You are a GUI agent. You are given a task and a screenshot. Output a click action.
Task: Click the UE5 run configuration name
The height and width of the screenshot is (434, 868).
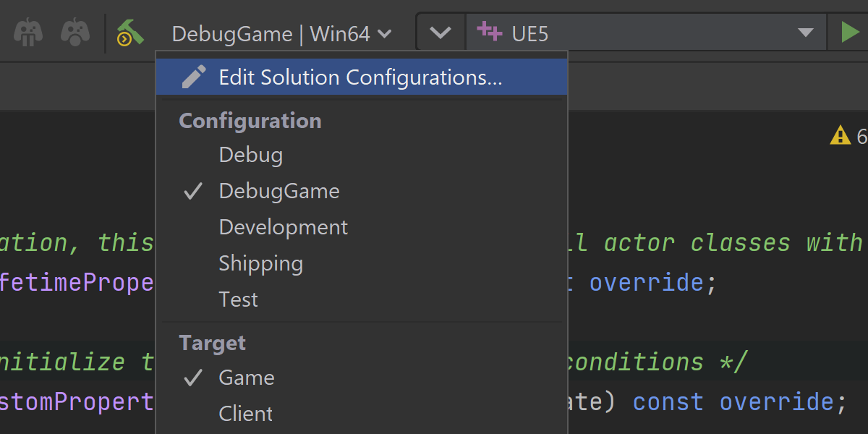(x=530, y=33)
